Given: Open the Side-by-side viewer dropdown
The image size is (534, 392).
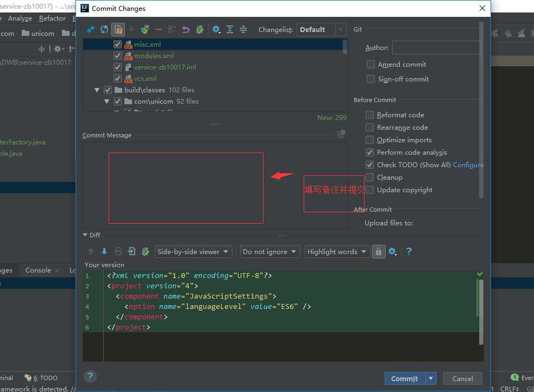Looking at the screenshot, I should click(x=193, y=251).
